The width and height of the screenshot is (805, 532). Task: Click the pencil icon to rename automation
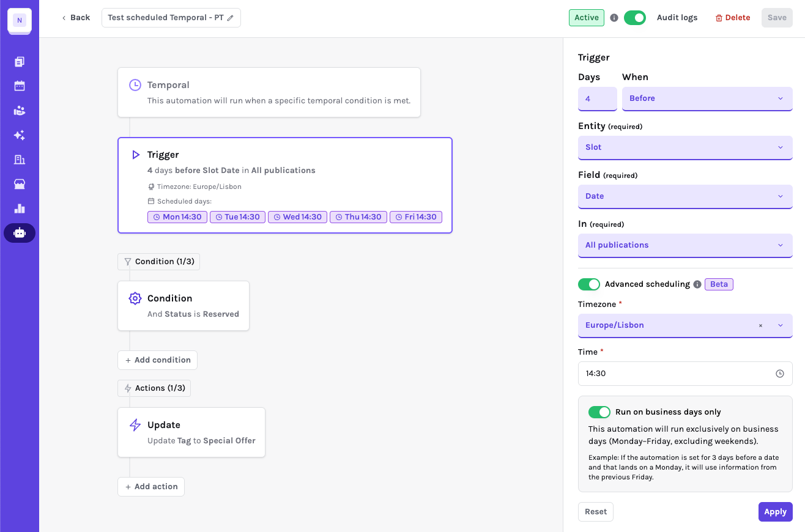231,18
